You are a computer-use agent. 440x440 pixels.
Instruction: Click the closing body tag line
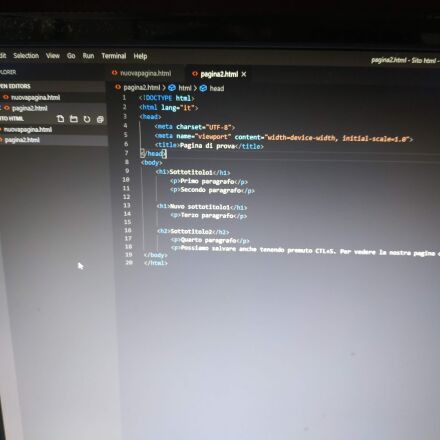(155, 255)
